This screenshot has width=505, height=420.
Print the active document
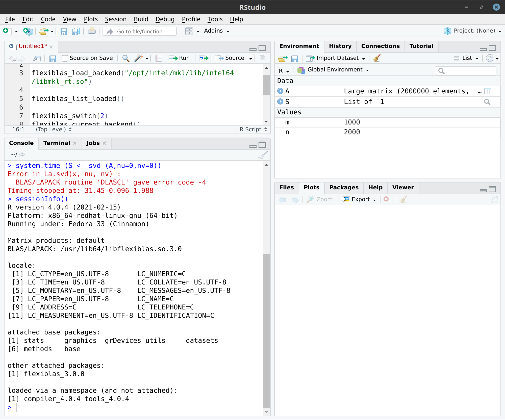(x=92, y=31)
